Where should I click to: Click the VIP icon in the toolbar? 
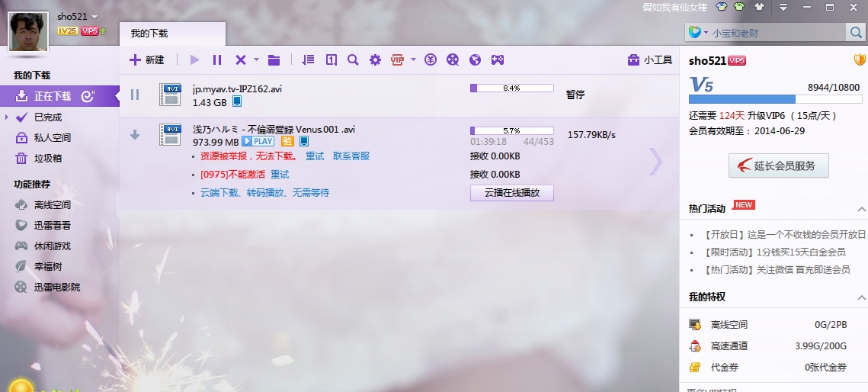coord(398,59)
